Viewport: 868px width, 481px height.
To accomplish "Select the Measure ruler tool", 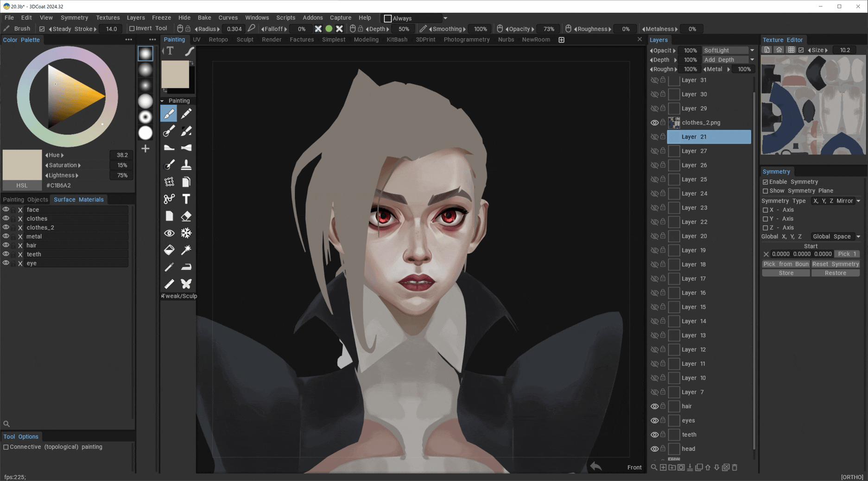I will [x=169, y=284].
